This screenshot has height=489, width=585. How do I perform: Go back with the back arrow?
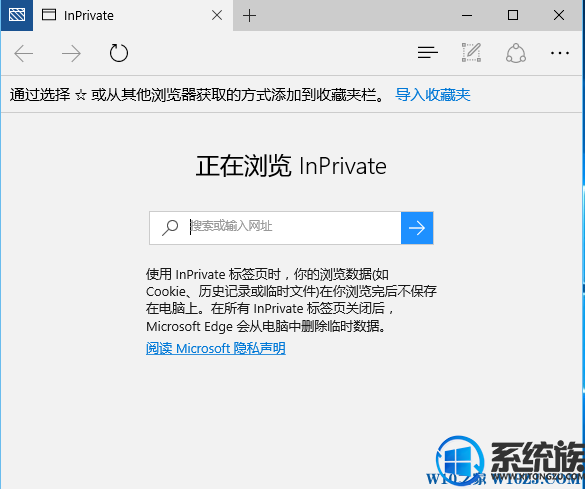tap(24, 53)
